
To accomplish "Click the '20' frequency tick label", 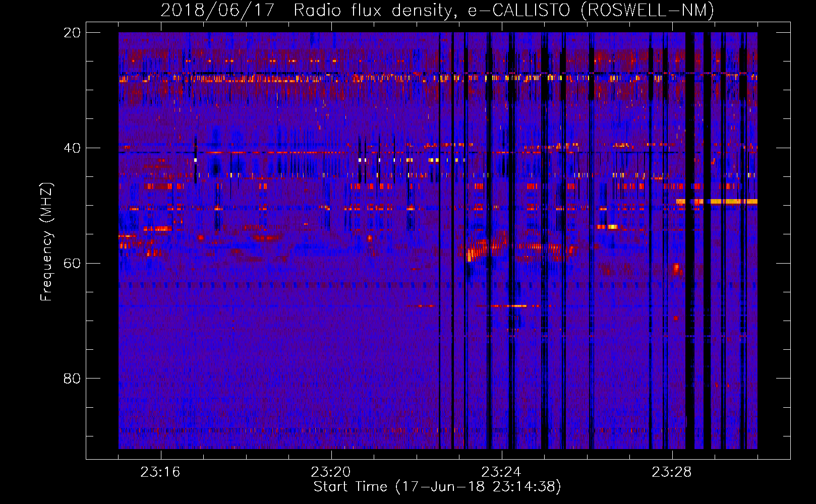I will pyautogui.click(x=72, y=33).
